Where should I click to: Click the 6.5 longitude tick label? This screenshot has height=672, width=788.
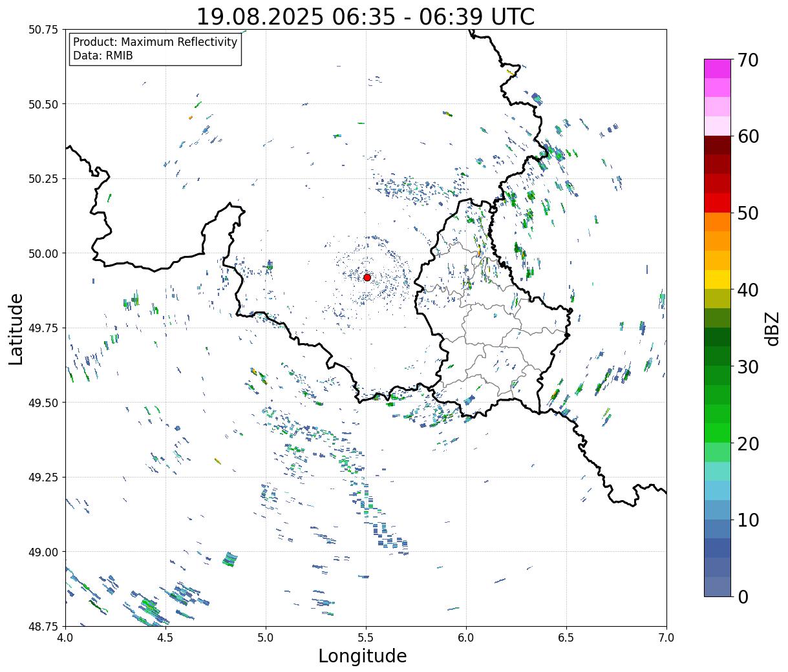(566, 638)
